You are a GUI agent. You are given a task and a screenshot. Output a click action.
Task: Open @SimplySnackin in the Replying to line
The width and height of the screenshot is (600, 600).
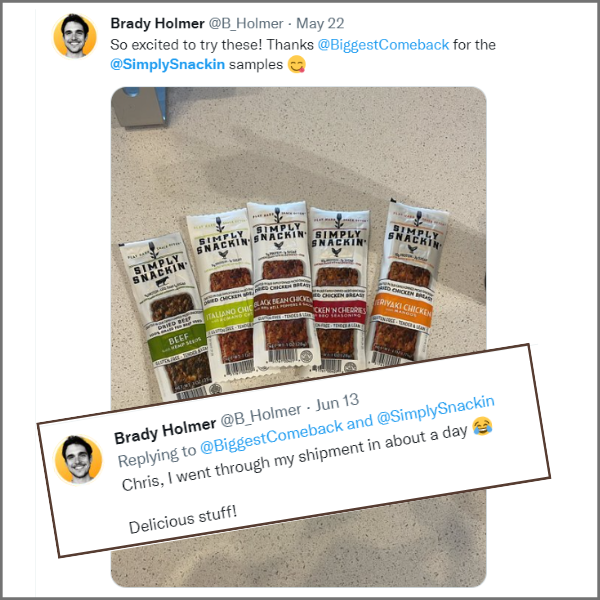pyautogui.click(x=435, y=410)
